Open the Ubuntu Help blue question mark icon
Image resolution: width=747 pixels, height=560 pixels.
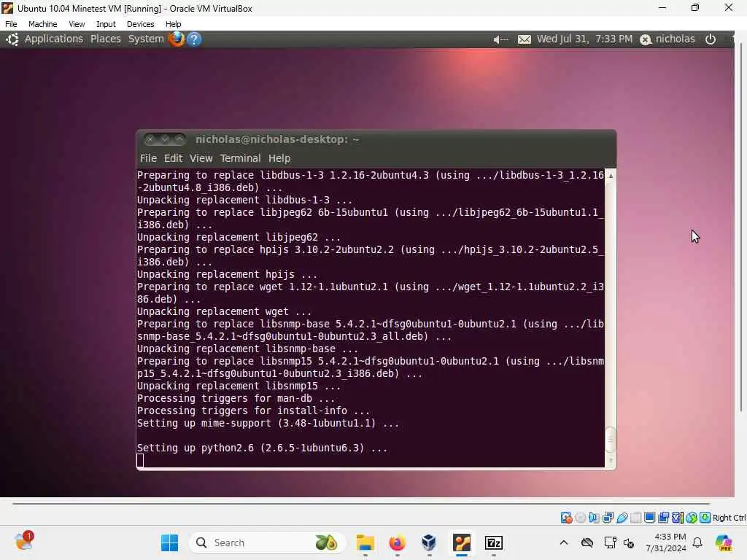click(194, 39)
